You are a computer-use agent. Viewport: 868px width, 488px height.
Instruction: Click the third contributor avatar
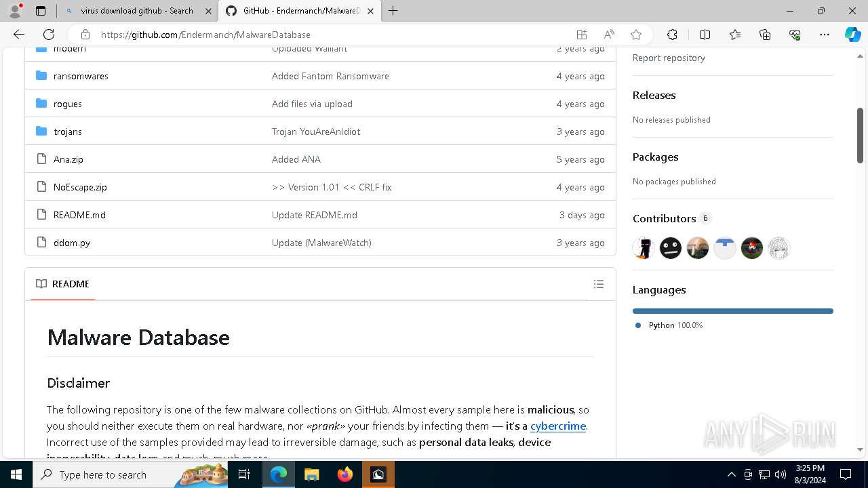(x=698, y=248)
